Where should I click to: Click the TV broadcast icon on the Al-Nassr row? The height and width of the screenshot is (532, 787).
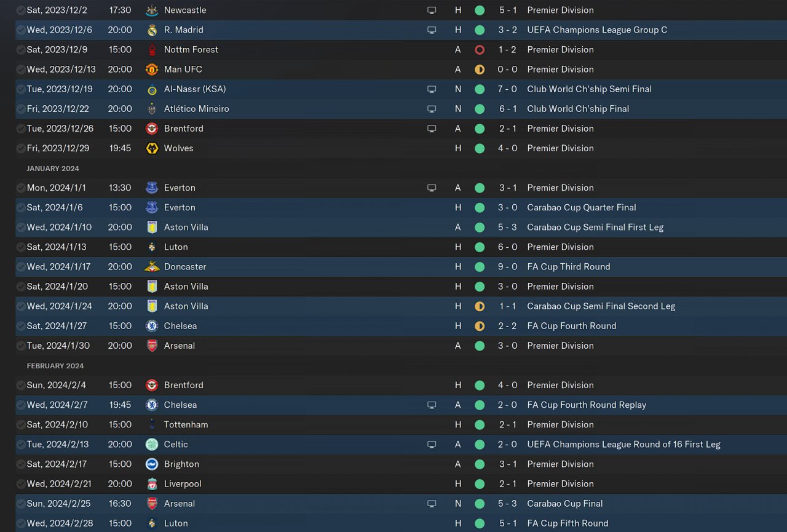coord(432,89)
